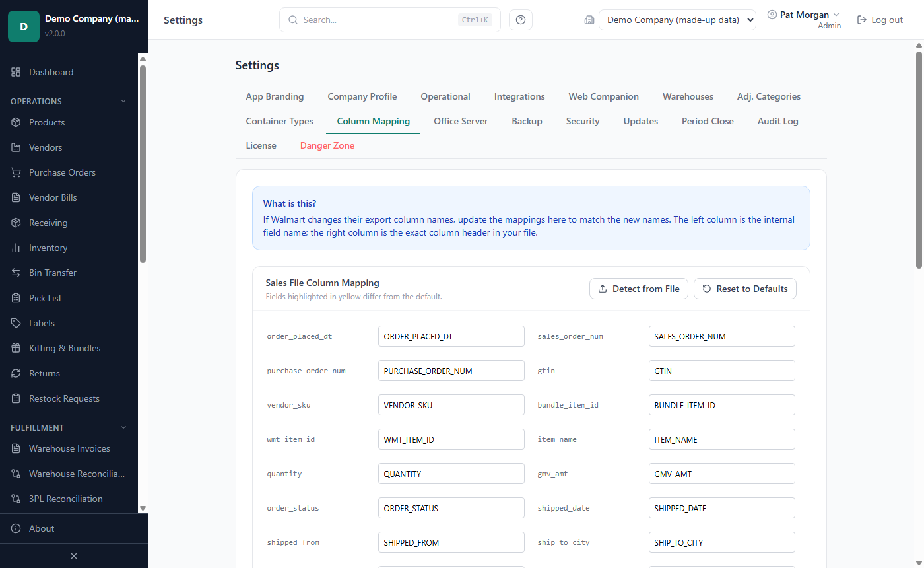
Task: Click Reset to Defaults button
Action: click(745, 289)
